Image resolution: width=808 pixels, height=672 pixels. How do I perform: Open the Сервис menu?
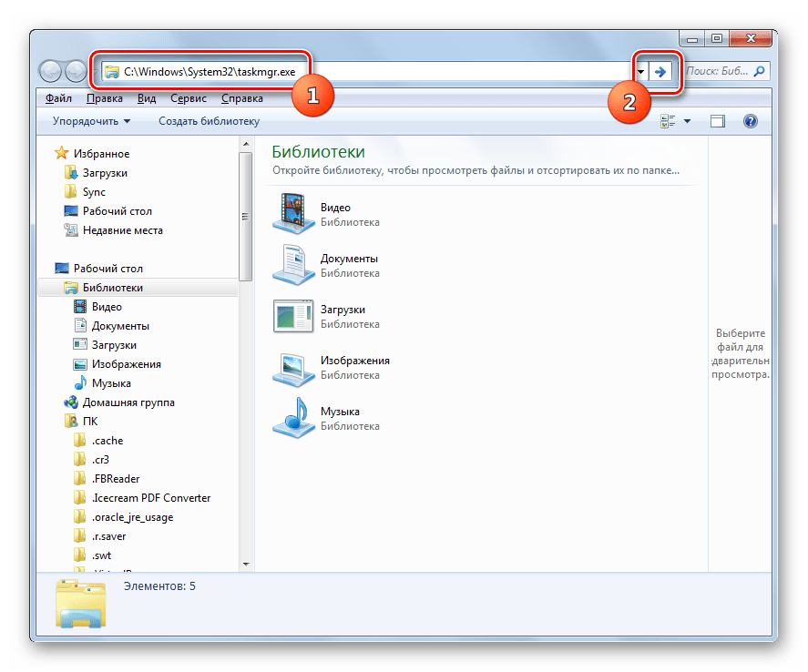pos(189,97)
